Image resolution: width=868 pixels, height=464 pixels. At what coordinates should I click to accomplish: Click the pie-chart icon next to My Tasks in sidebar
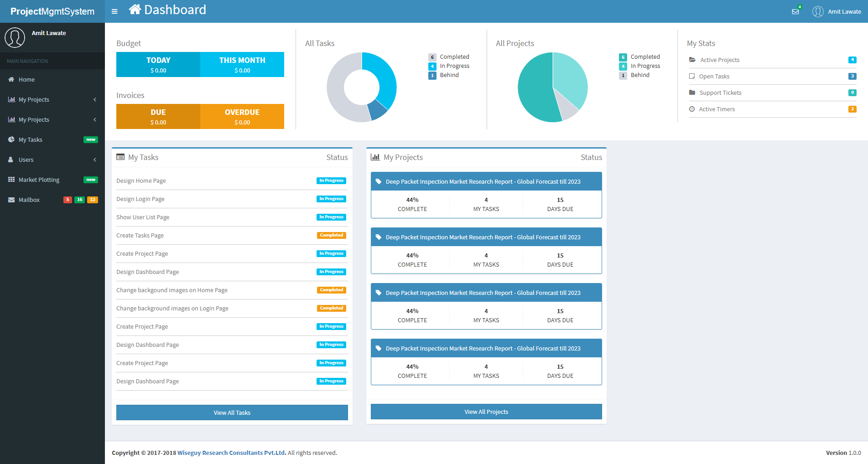(11, 139)
